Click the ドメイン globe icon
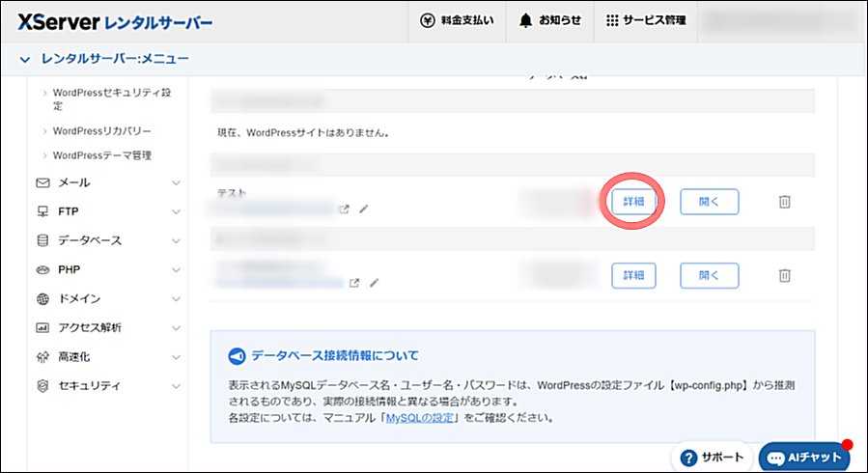 coord(42,298)
